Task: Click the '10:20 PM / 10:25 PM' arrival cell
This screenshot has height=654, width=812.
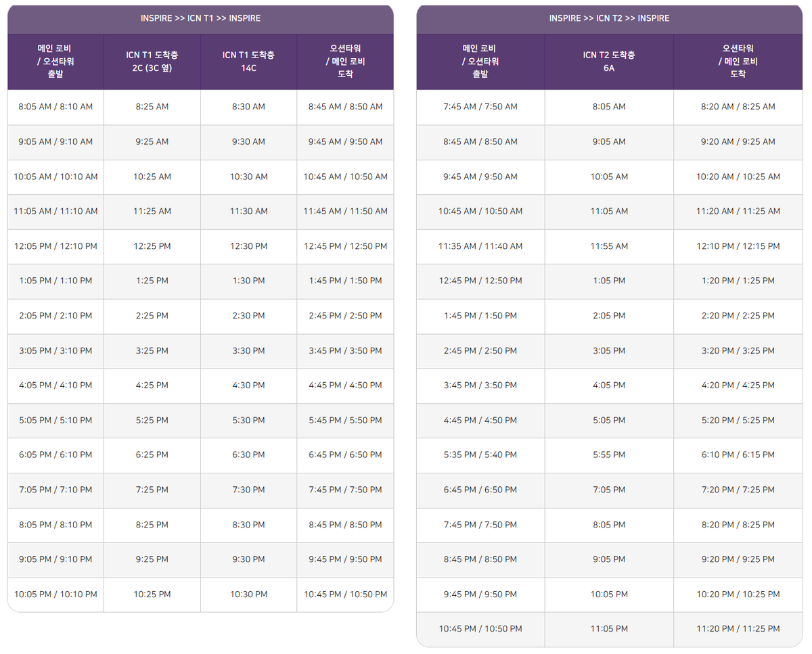Action: point(738,594)
